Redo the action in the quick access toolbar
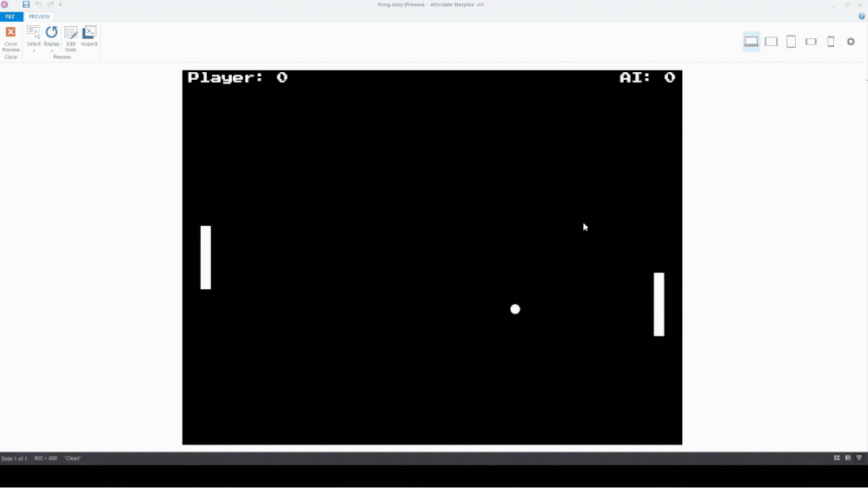 (x=50, y=4)
